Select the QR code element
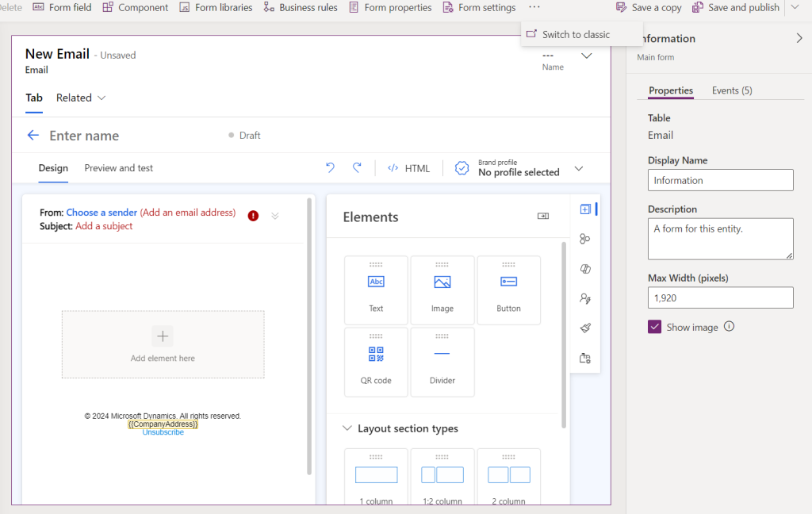 376,362
